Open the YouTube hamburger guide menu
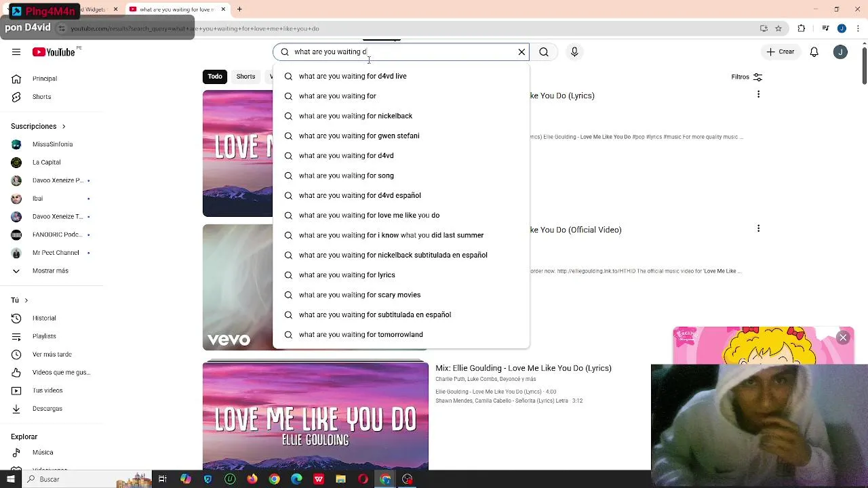868x488 pixels. [x=16, y=52]
